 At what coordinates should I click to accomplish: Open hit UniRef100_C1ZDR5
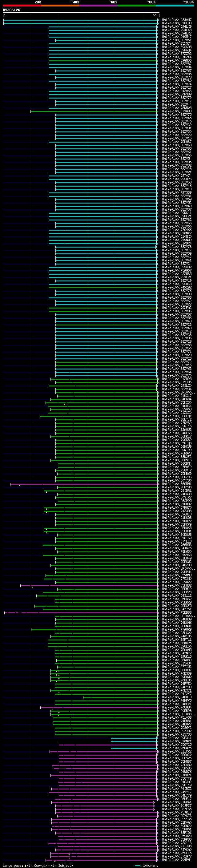177,379
